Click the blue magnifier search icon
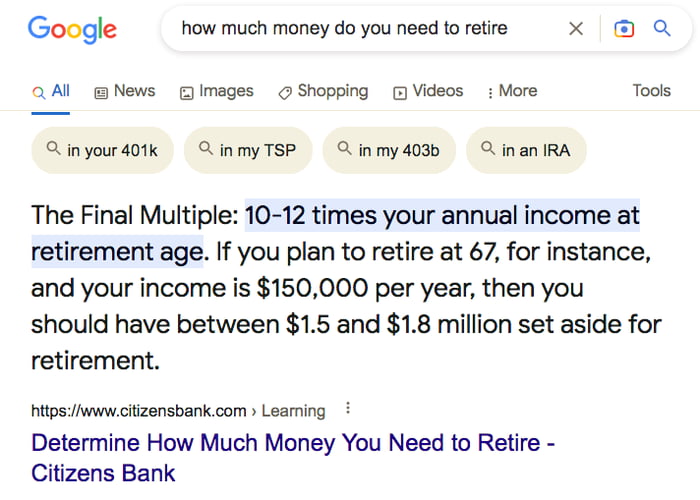 [x=662, y=29]
